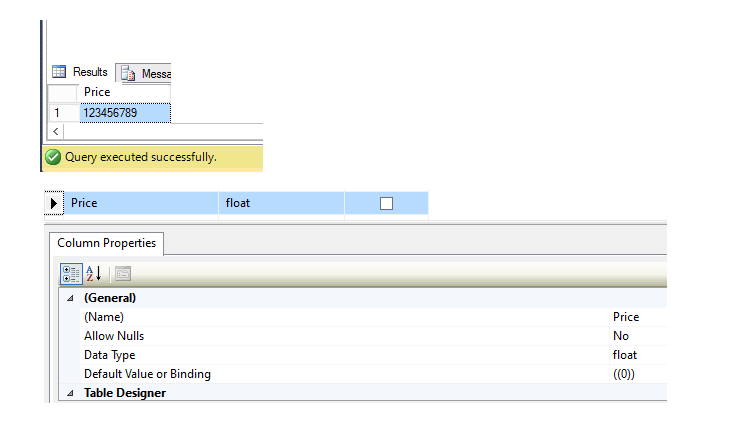
Task: Switch to the Messages tab
Action: [143, 73]
